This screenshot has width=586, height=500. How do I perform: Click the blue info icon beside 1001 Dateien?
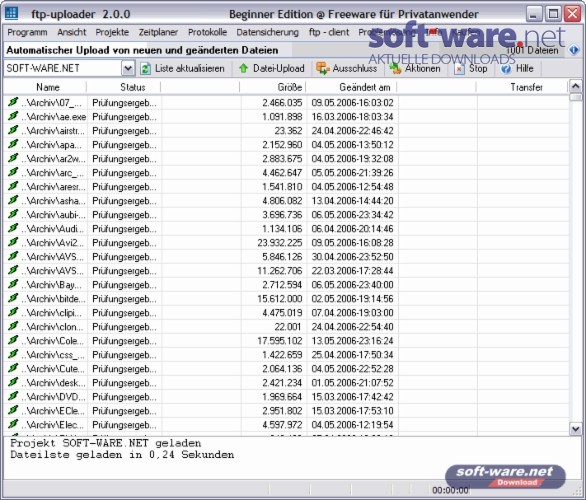(574, 50)
